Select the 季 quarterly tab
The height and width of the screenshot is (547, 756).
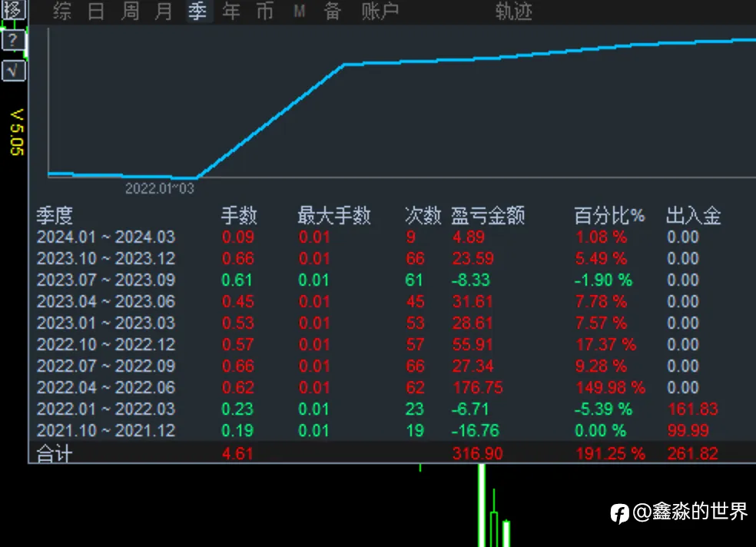[x=197, y=11]
